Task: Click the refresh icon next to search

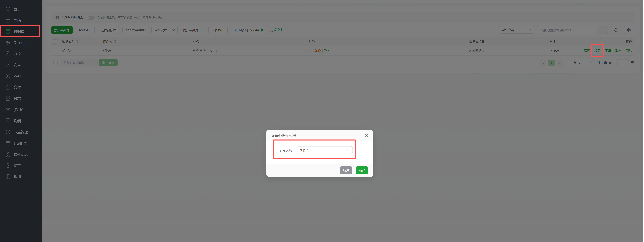Action: (x=616, y=30)
